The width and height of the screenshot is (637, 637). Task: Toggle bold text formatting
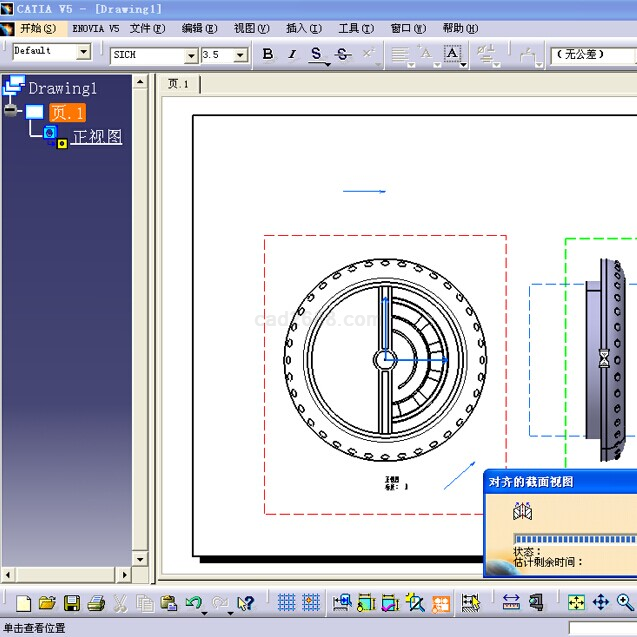[x=267, y=54]
